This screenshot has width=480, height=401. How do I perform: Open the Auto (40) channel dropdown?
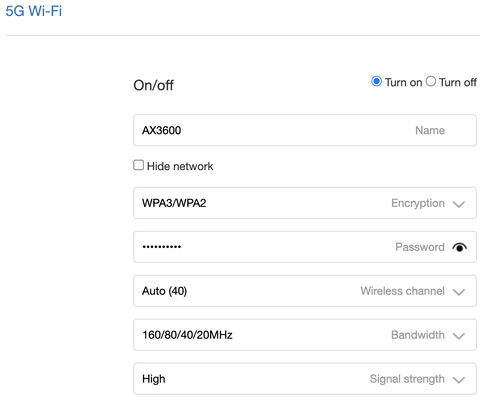tap(305, 291)
